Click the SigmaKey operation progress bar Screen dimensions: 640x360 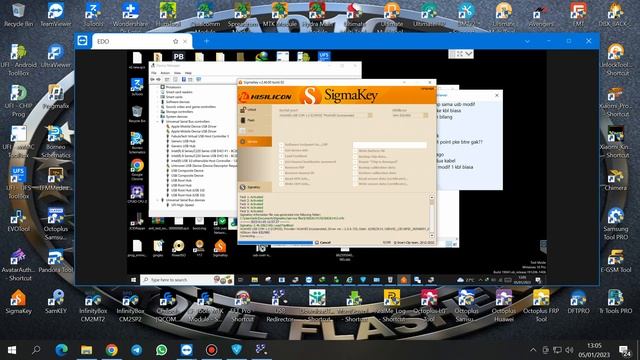[x=276, y=242]
